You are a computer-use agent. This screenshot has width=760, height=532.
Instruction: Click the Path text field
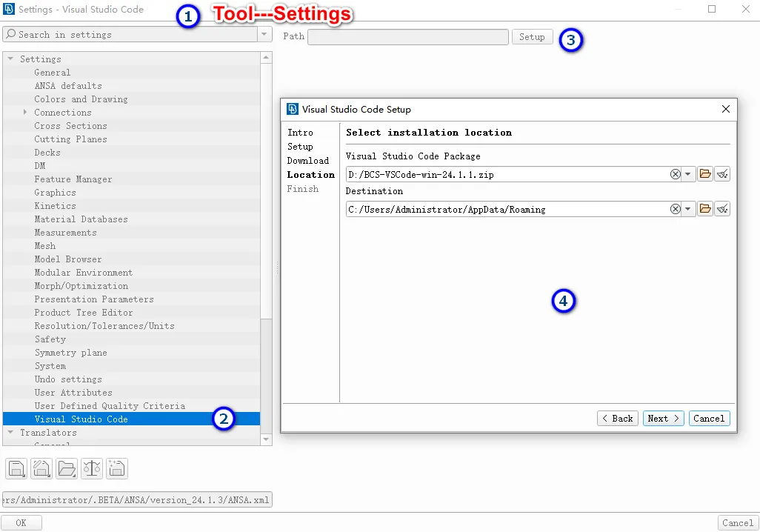(408, 37)
